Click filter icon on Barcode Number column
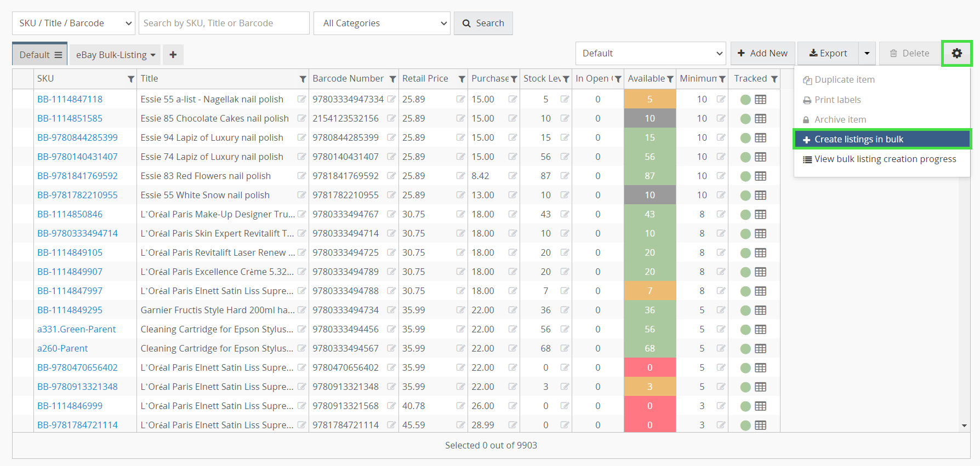The height and width of the screenshot is (466, 980). tap(392, 79)
